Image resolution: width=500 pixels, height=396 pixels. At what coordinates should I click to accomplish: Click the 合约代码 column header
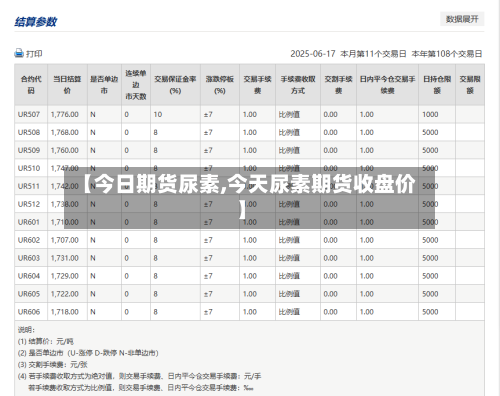(31, 85)
